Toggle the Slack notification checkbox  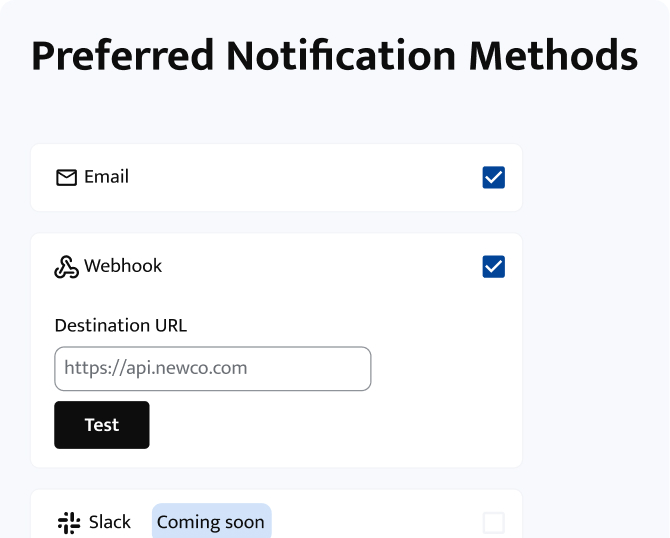click(493, 522)
